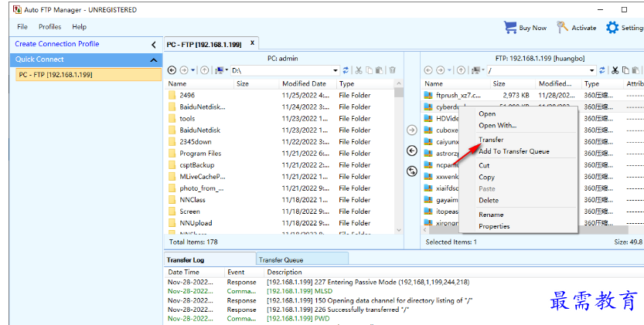Choose Transfer from context menu
This screenshot has width=644, height=325.
click(491, 140)
